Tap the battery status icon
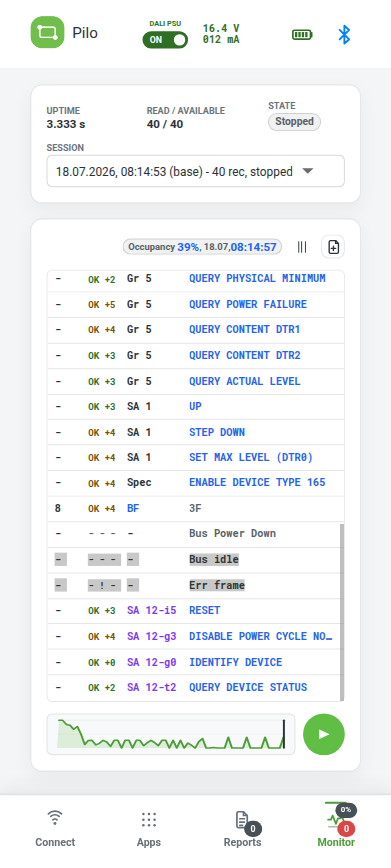The height and width of the screenshot is (868, 391). (x=302, y=35)
